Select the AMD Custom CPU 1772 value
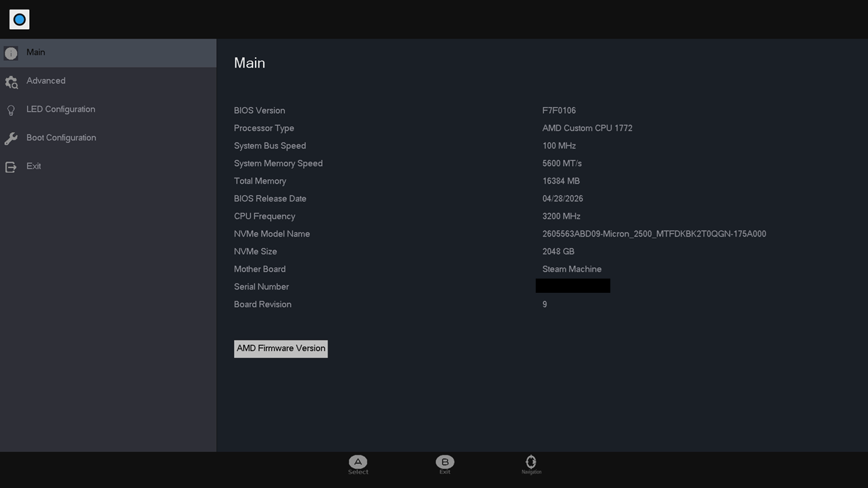868x488 pixels. point(587,128)
